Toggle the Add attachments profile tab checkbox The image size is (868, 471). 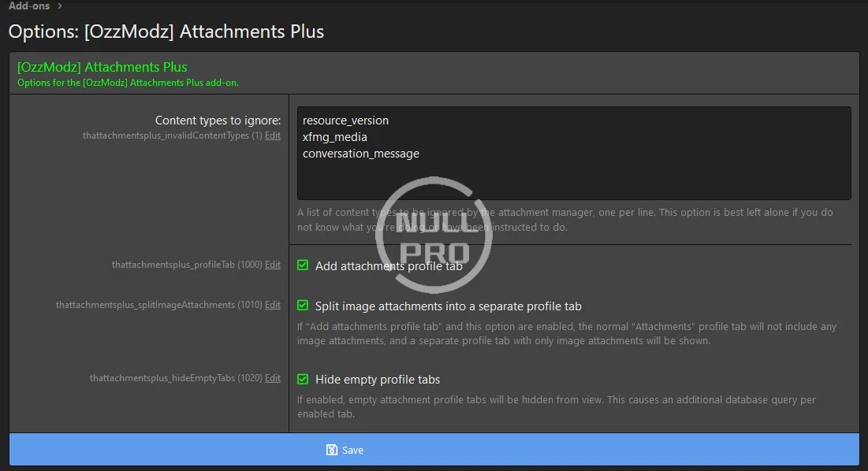tap(303, 265)
